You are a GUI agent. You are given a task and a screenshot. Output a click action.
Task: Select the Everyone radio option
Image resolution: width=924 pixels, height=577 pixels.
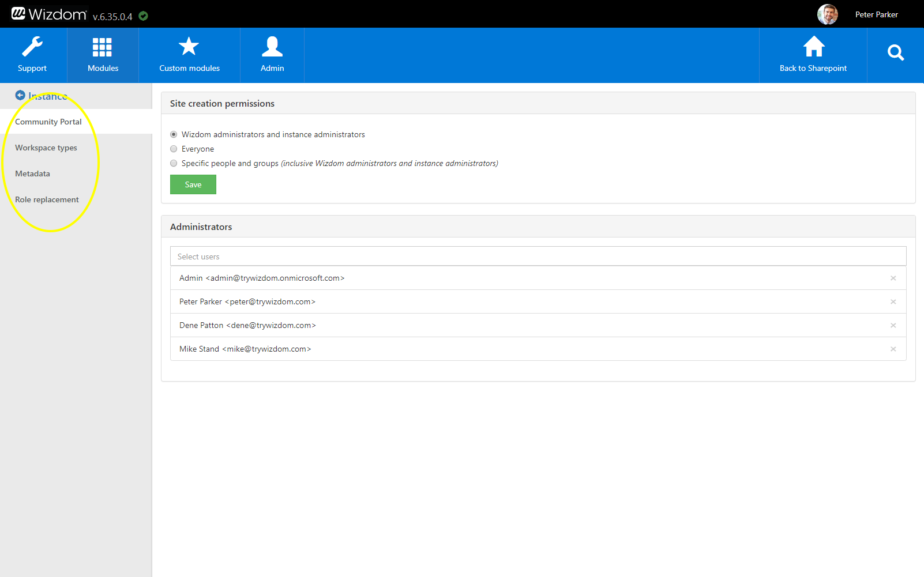point(174,149)
